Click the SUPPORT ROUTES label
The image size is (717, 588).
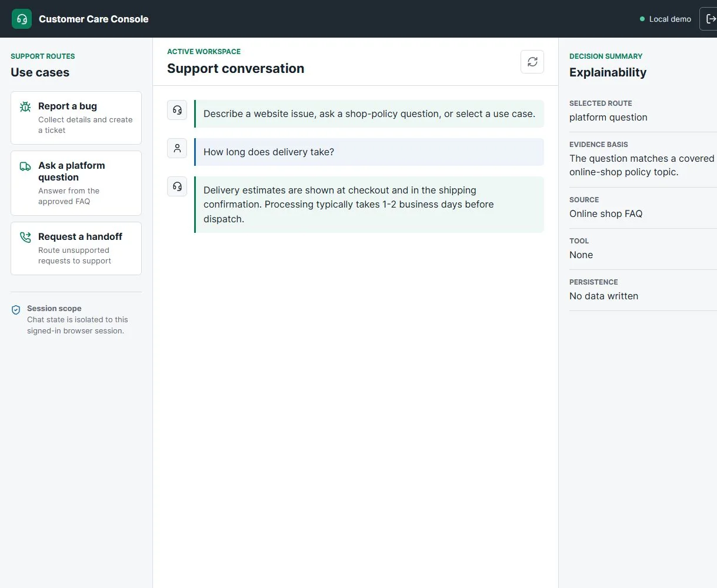(x=43, y=56)
